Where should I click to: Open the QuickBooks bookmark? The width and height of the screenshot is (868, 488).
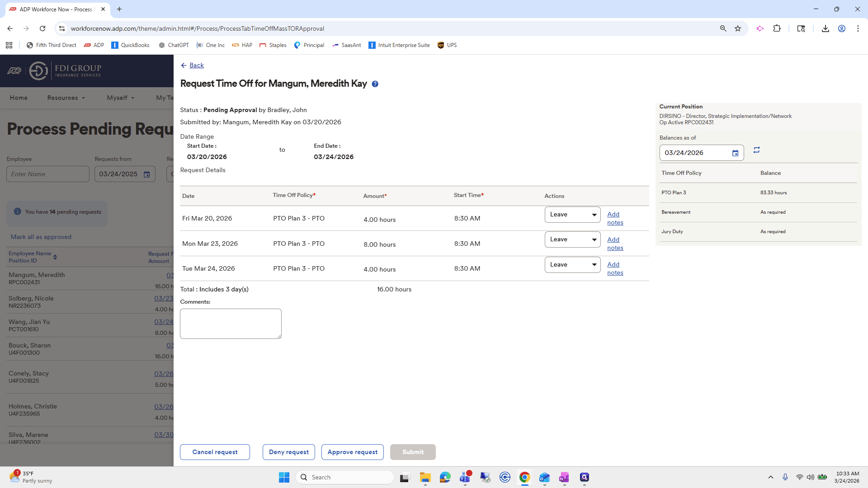point(130,45)
